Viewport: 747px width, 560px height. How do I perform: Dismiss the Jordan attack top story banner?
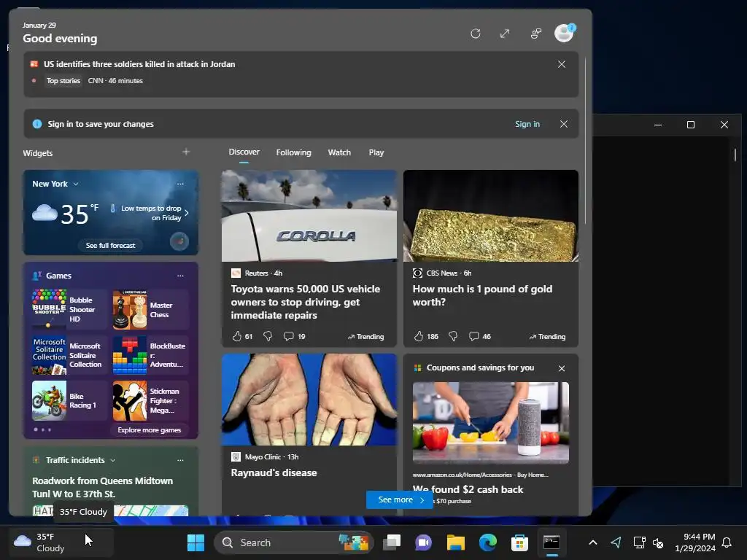[x=562, y=64]
